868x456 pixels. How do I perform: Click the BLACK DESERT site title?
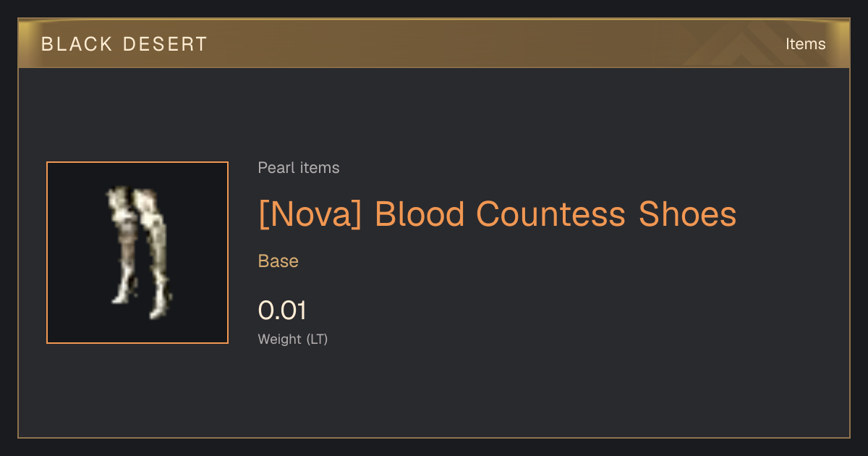(x=124, y=43)
